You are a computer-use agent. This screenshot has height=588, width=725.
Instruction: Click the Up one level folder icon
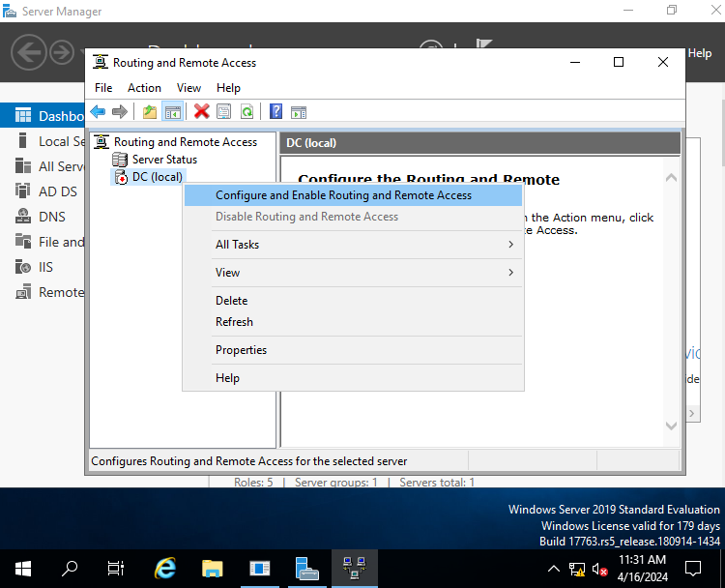[149, 111]
